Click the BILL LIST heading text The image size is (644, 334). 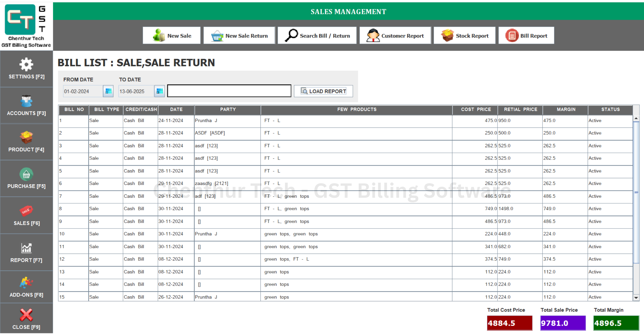tap(136, 63)
